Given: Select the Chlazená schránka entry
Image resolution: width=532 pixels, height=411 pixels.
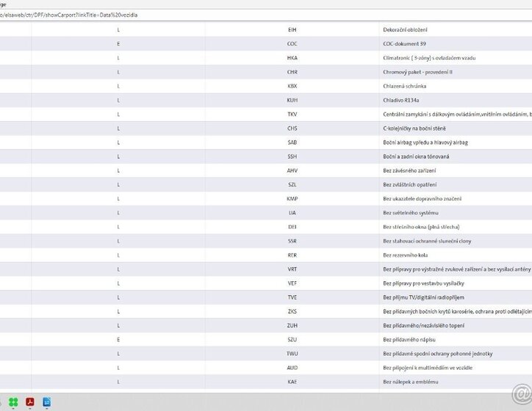Looking at the screenshot, I should point(405,86).
